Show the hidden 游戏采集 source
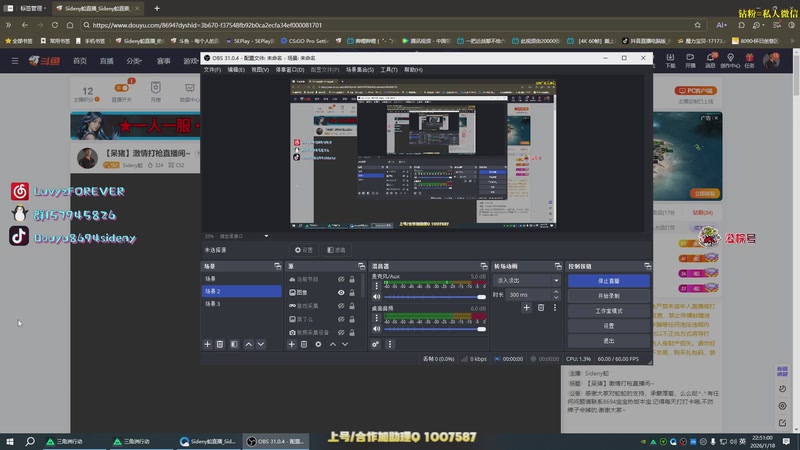 [341, 306]
